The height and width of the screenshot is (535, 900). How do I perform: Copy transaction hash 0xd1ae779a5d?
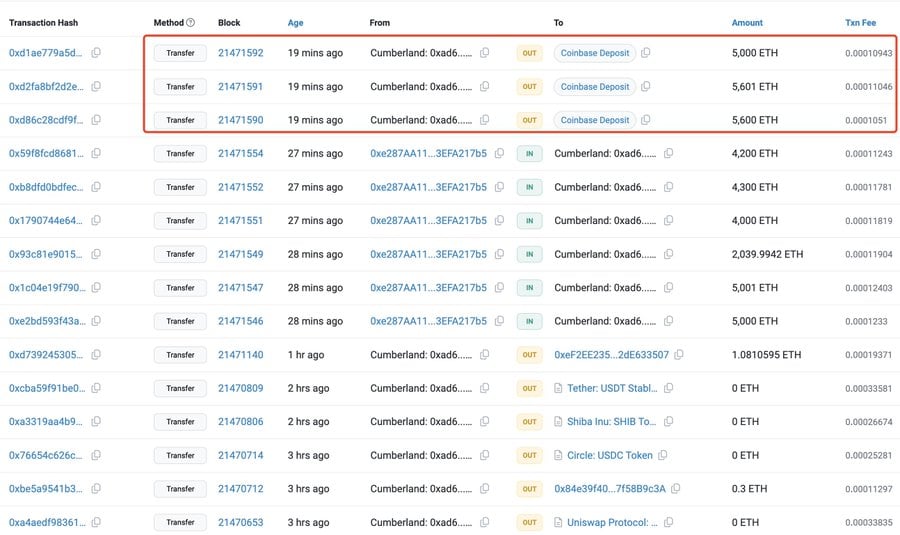point(96,53)
